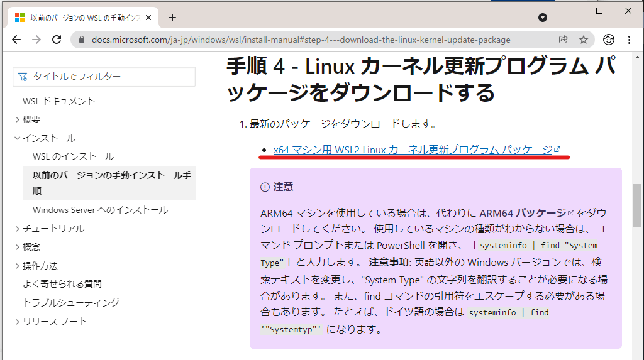Close the WSL manual install tab
Viewport: 644px width, 360px height.
[x=148, y=18]
